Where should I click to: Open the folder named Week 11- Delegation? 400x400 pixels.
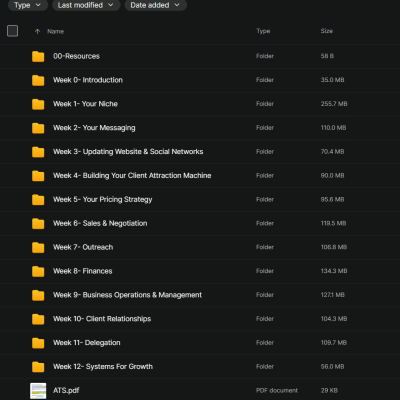pyautogui.click(x=87, y=343)
